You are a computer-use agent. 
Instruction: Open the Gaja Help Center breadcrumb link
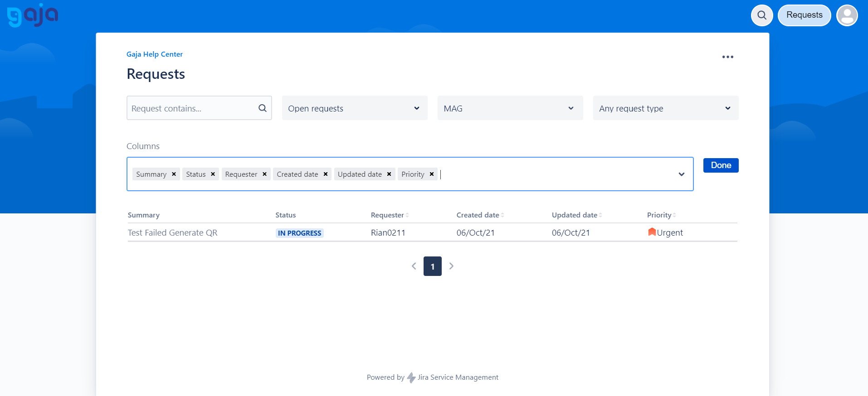point(155,54)
